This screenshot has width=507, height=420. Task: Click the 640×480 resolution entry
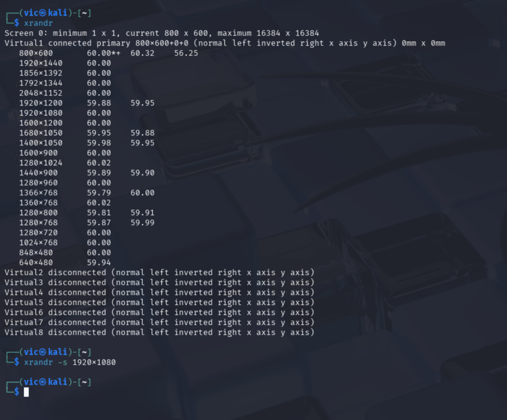click(36, 263)
